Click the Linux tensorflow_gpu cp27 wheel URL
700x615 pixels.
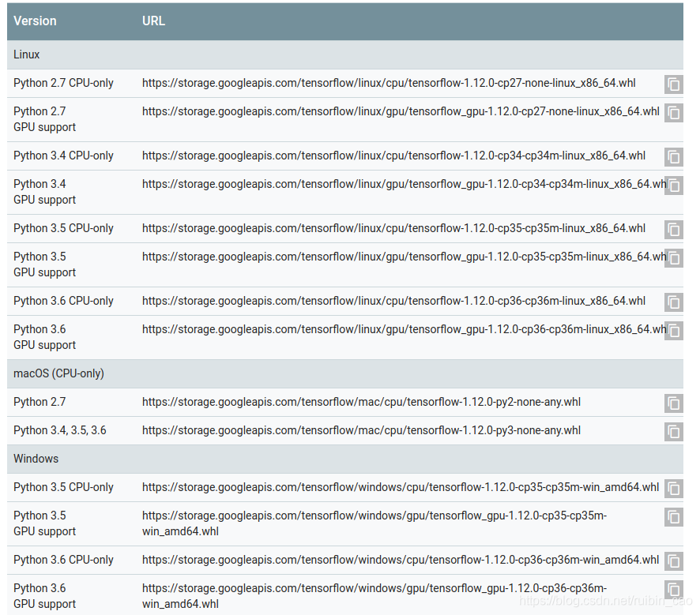[401, 111]
